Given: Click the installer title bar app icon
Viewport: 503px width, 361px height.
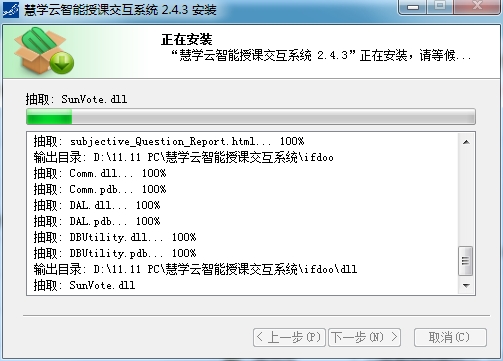Looking at the screenshot, I should tap(11, 10).
